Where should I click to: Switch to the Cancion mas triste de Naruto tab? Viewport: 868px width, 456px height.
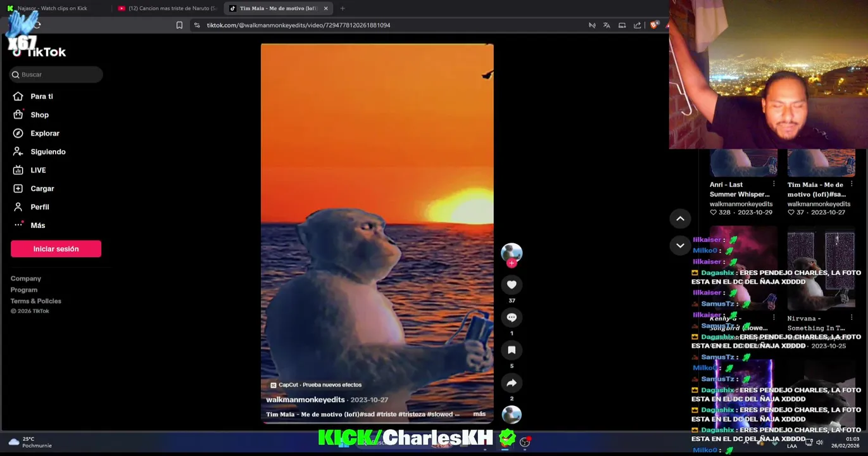tap(168, 8)
